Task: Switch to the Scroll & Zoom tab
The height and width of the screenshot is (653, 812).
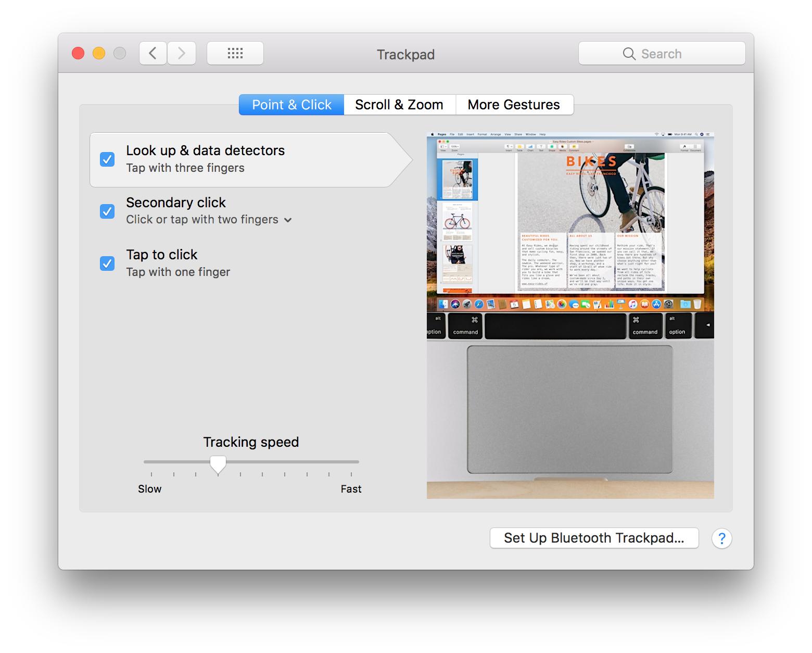Action: coord(399,105)
